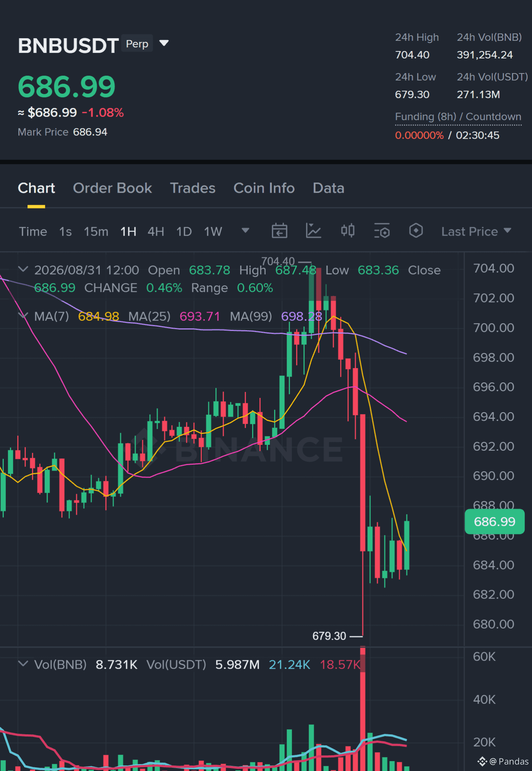Viewport: 532px width, 771px height.
Task: Switch to the Chart tab
Action: [x=36, y=188]
